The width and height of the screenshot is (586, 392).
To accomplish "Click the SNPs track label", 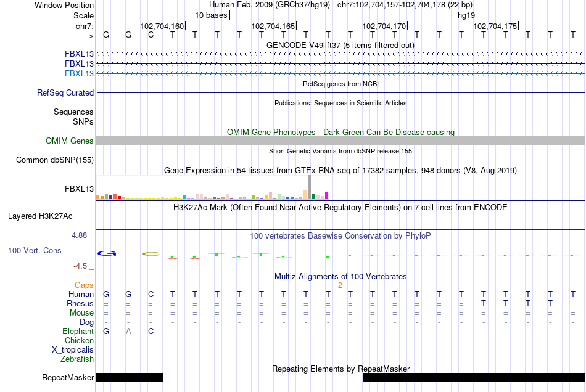I will [x=83, y=121].
